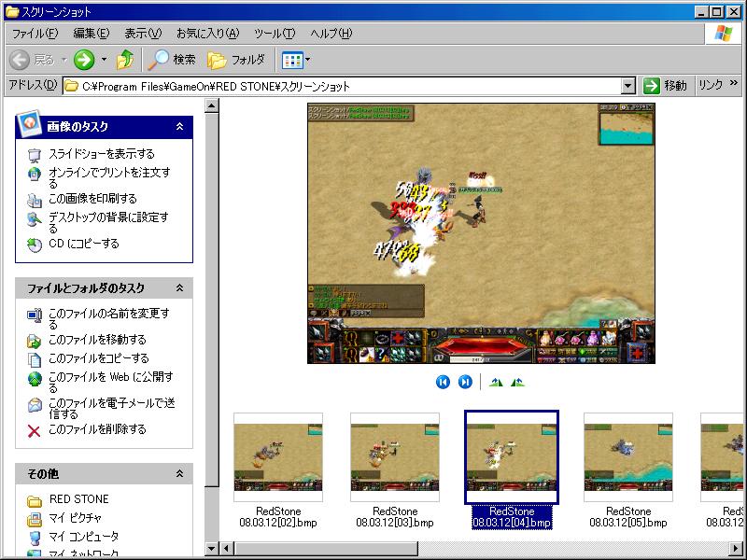Click スライドショーを表示する link
The image size is (747, 560).
point(101,154)
